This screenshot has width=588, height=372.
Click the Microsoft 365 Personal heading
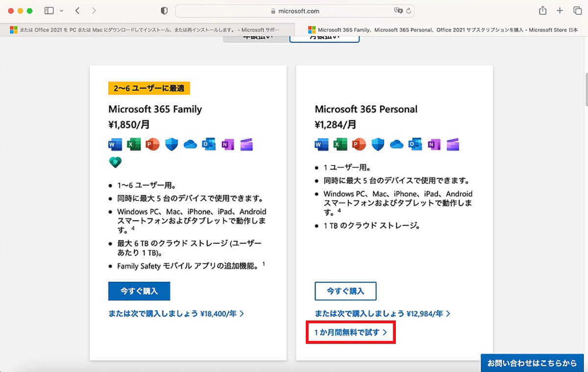(366, 109)
